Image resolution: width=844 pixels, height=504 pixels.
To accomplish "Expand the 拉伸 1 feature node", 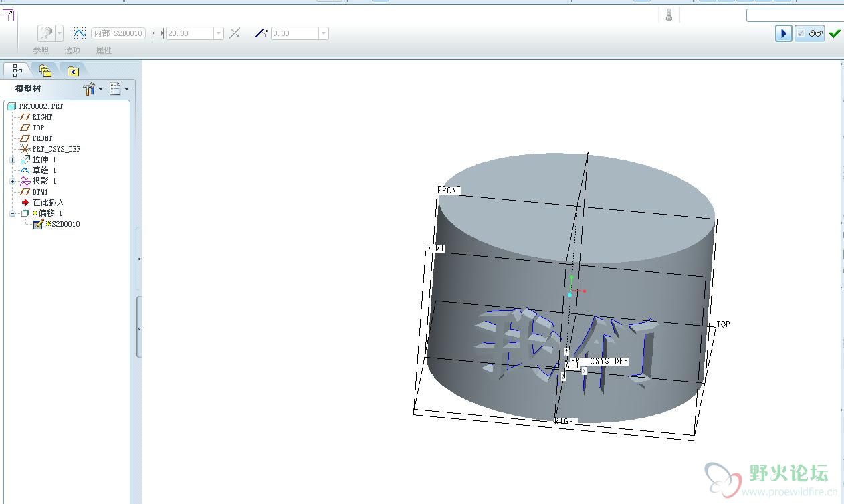I will (x=13, y=160).
